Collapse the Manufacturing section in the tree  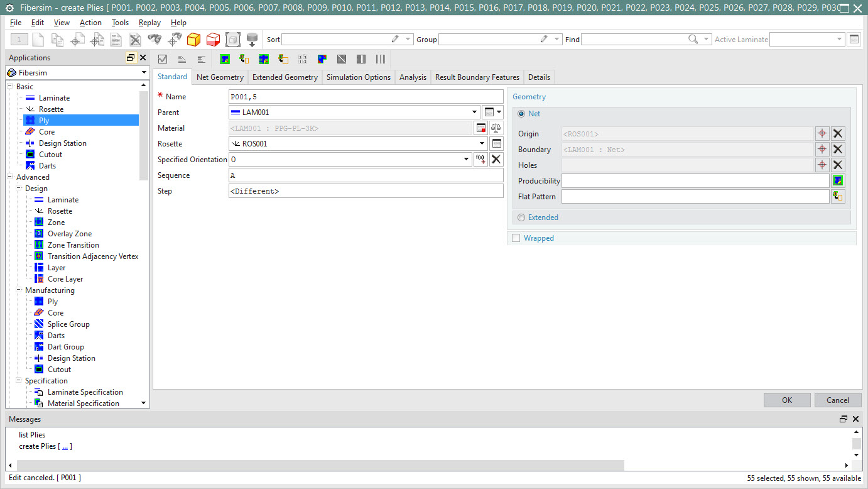click(x=19, y=290)
